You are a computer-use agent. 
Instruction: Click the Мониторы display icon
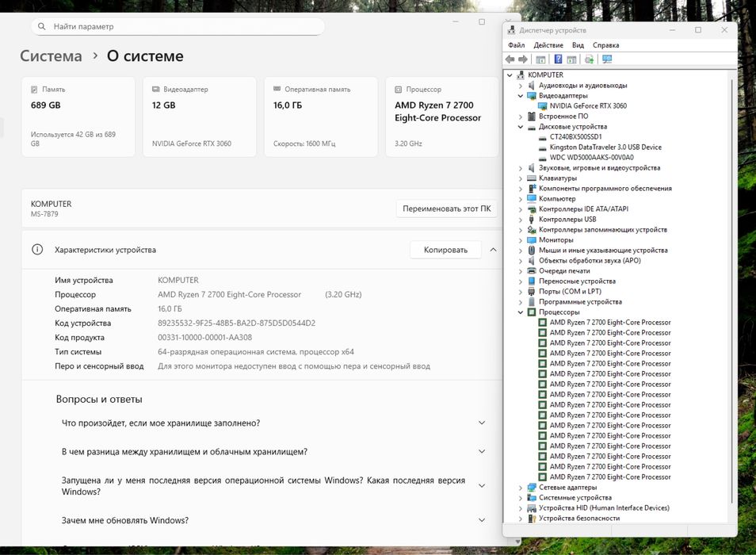[531, 239]
